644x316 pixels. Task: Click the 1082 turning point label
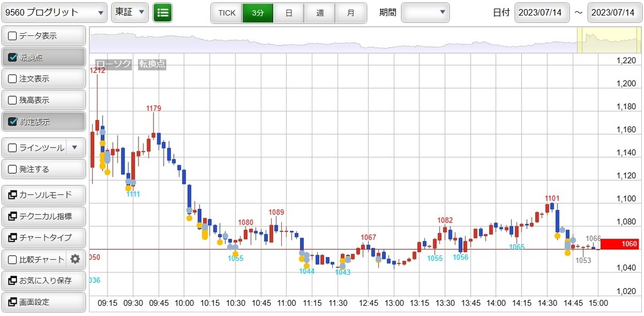click(445, 220)
